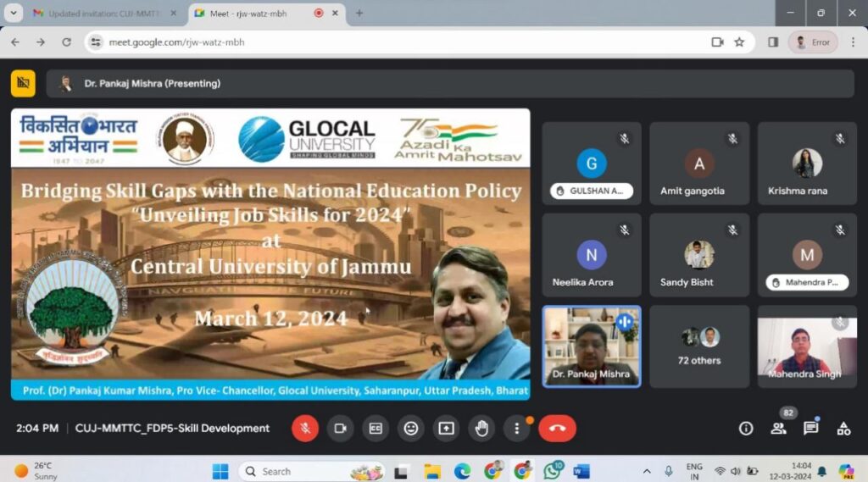Select Neelika Arora participant tile
Image resolution: width=868 pixels, height=482 pixels.
click(591, 255)
